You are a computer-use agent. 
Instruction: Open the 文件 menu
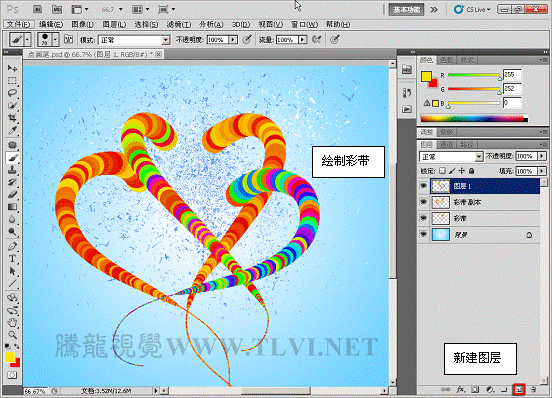19,24
